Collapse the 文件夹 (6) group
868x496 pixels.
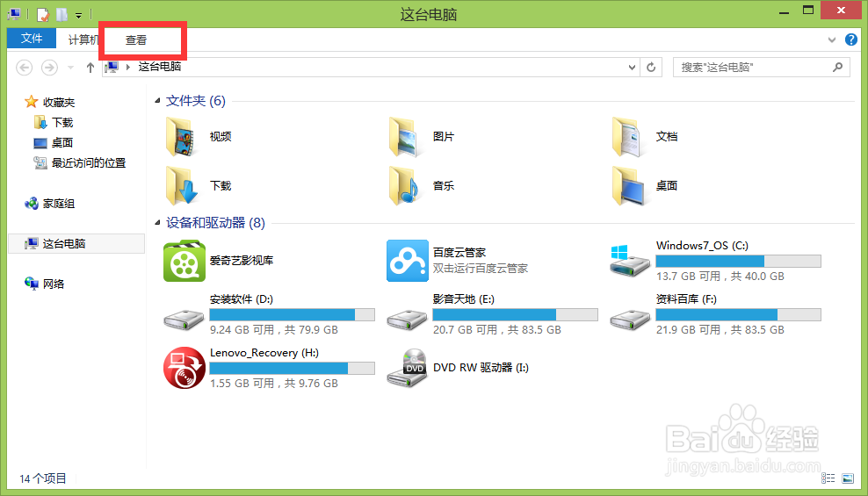pos(158,101)
